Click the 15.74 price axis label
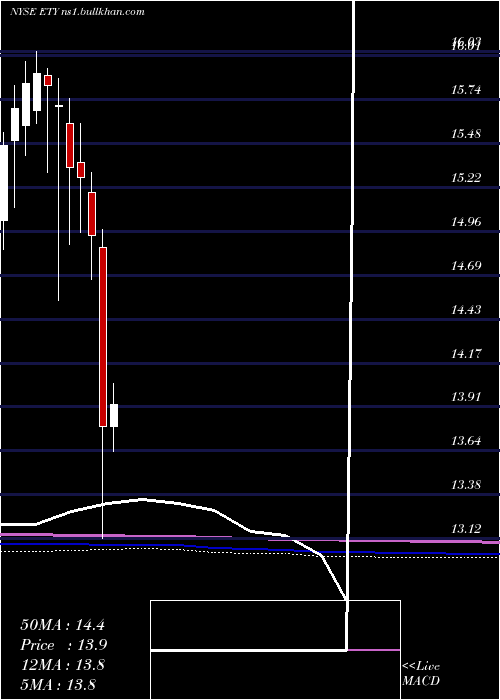 click(x=466, y=90)
